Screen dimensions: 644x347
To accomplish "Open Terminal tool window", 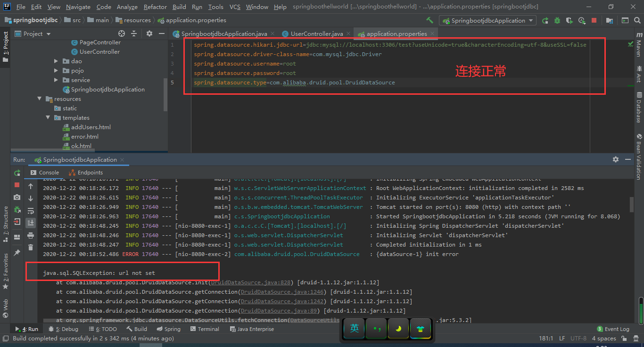I will (x=204, y=329).
